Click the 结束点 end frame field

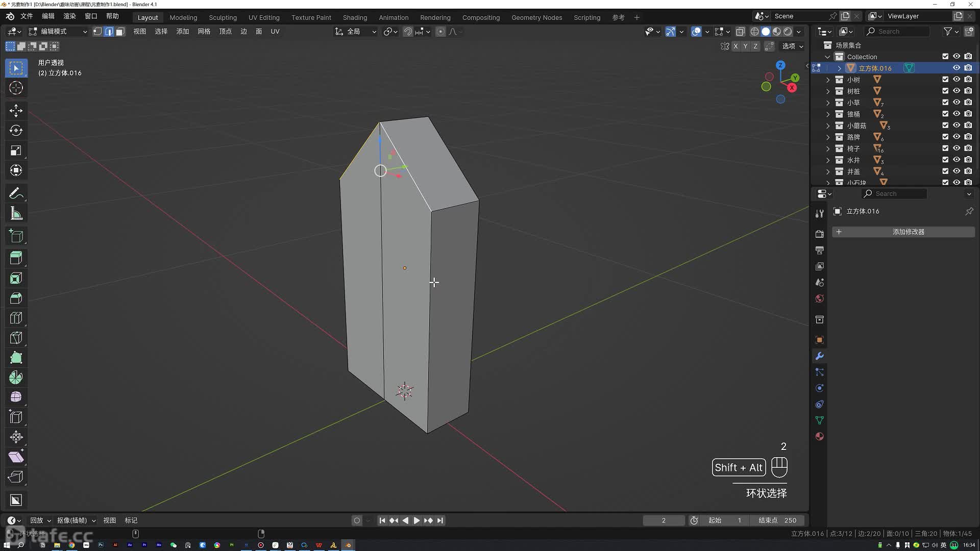click(x=777, y=520)
